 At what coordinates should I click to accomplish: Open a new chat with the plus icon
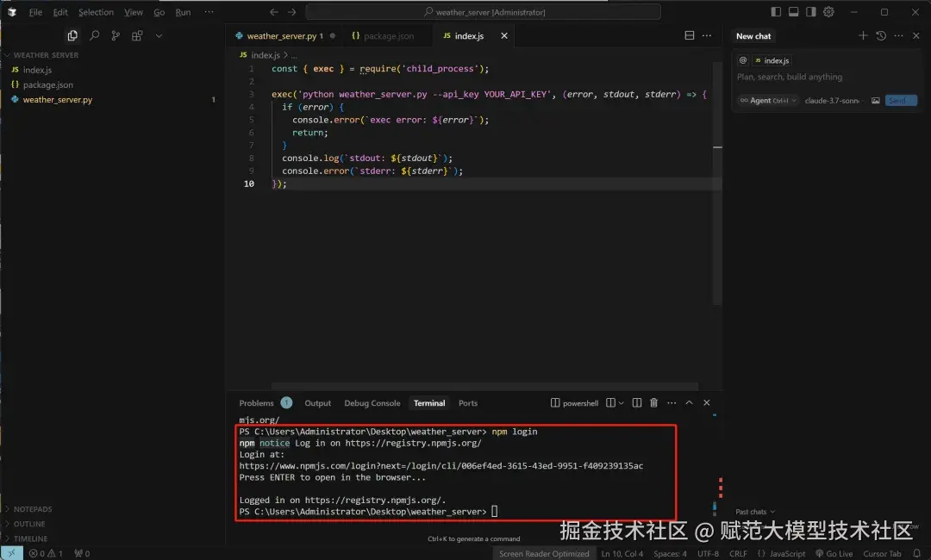point(862,35)
